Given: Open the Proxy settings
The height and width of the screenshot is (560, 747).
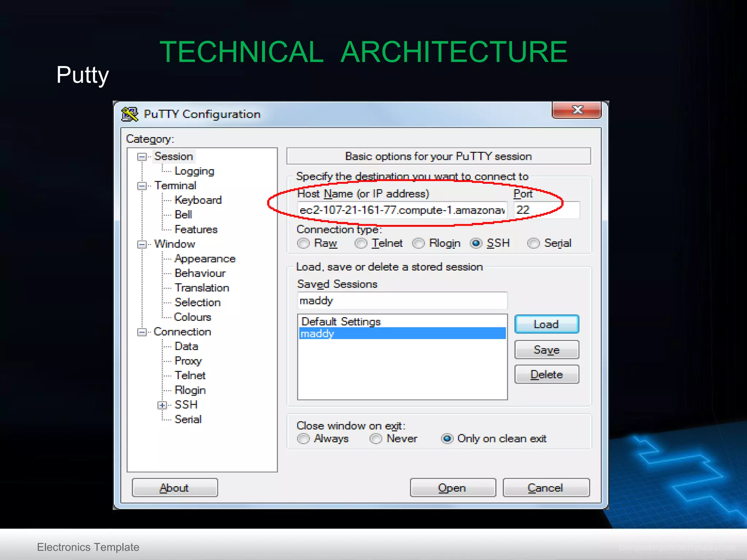Looking at the screenshot, I should coord(188,361).
